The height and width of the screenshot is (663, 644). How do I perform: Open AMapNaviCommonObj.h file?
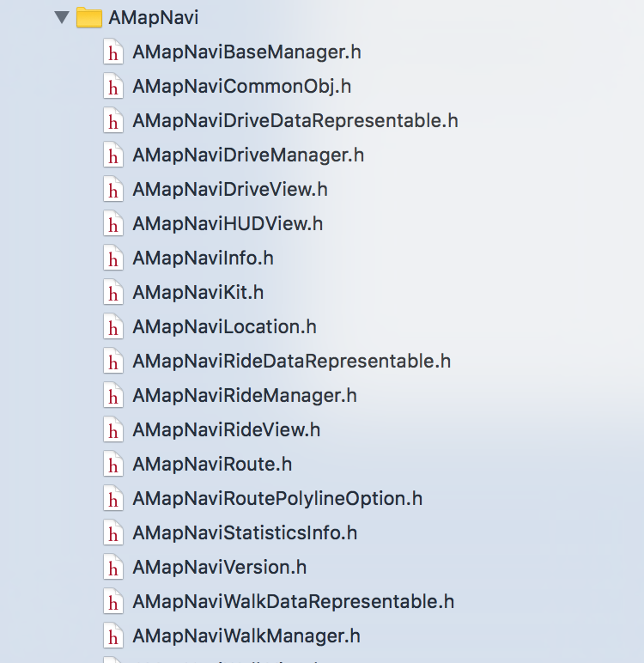tap(242, 86)
